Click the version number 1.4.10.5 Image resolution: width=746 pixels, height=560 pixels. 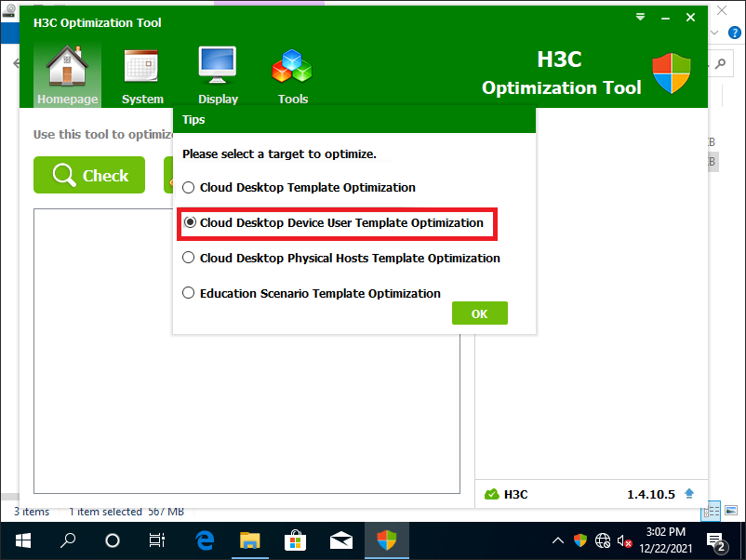(651, 494)
